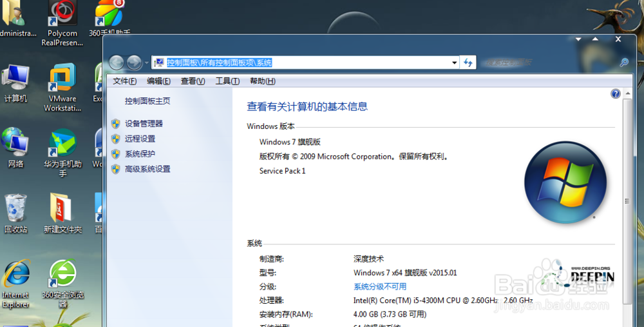This screenshot has width=644, height=327.
Task: Maximize the system window
Action: (x=595, y=39)
